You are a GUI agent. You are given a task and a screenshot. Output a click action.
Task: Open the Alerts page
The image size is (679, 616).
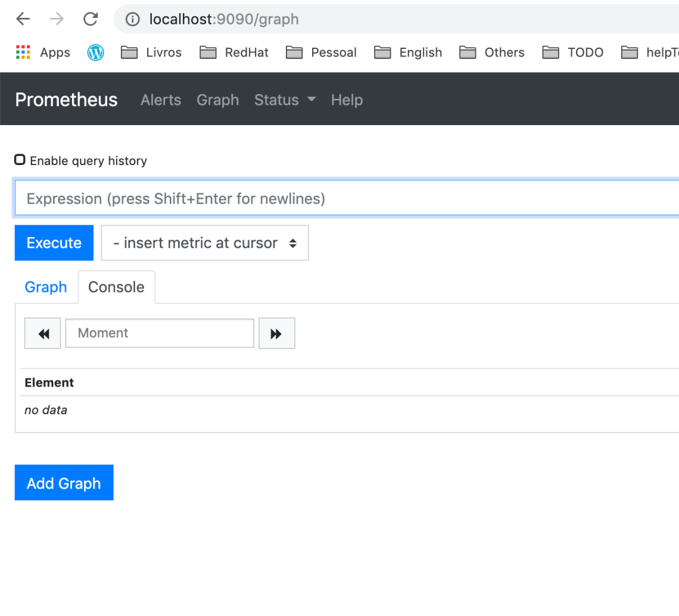[x=160, y=100]
